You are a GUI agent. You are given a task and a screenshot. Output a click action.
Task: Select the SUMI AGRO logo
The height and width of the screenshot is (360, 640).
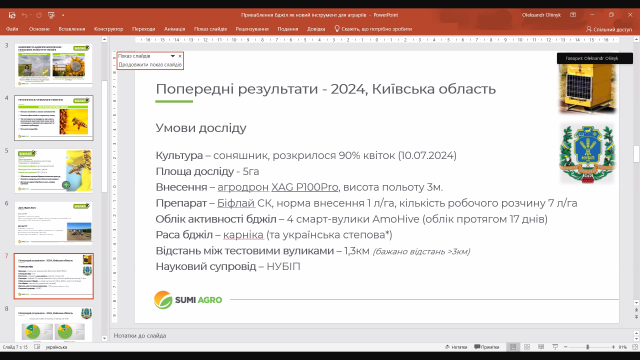coord(188,300)
